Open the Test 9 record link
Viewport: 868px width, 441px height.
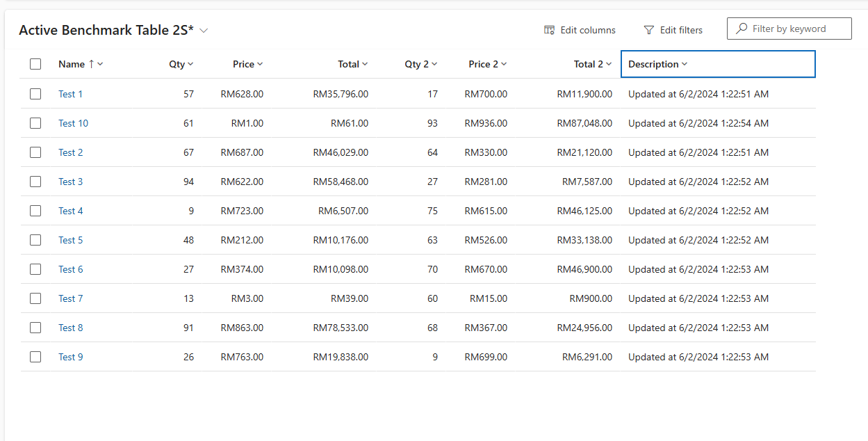pyautogui.click(x=70, y=357)
